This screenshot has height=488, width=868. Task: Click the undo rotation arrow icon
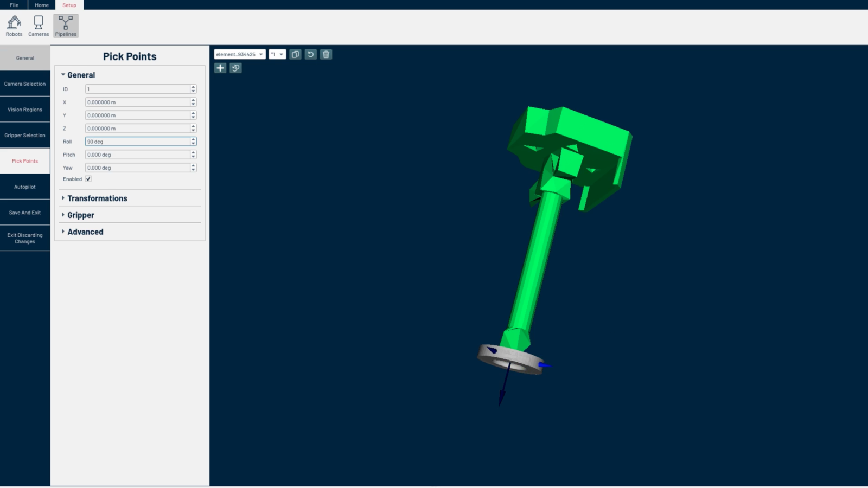click(310, 54)
